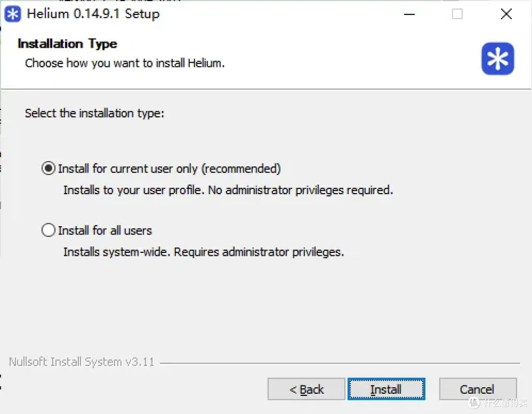The image size is (532, 414).
Task: Click the "Install for all users" label text
Action: [105, 231]
